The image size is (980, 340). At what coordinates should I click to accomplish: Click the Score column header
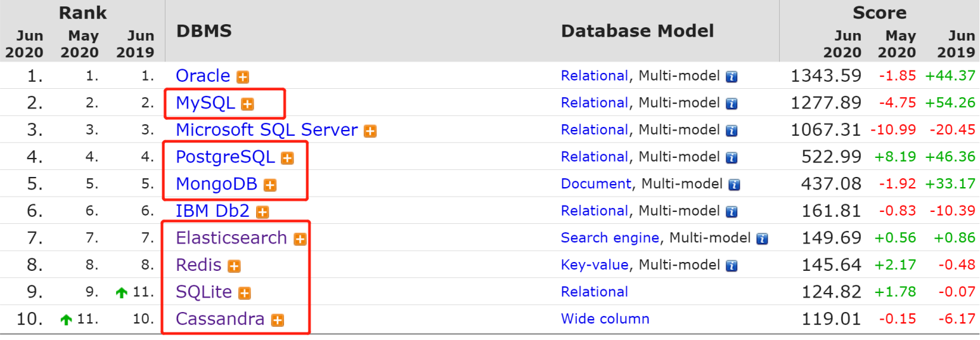(x=879, y=13)
